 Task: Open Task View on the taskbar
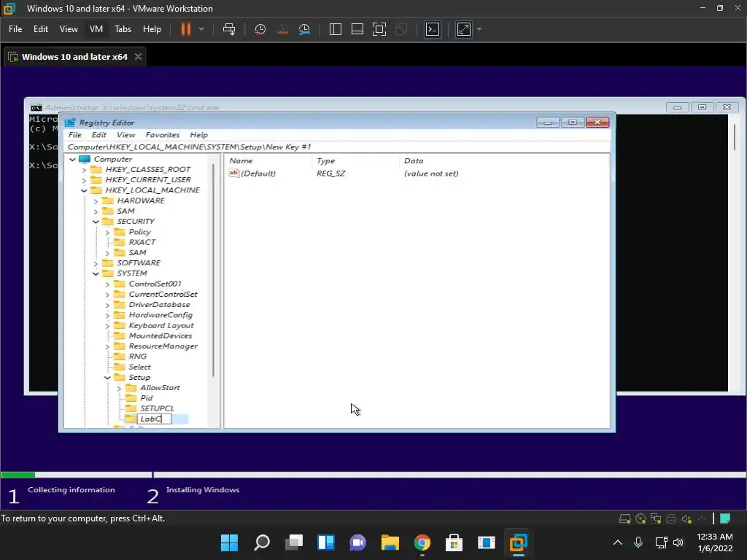click(294, 542)
